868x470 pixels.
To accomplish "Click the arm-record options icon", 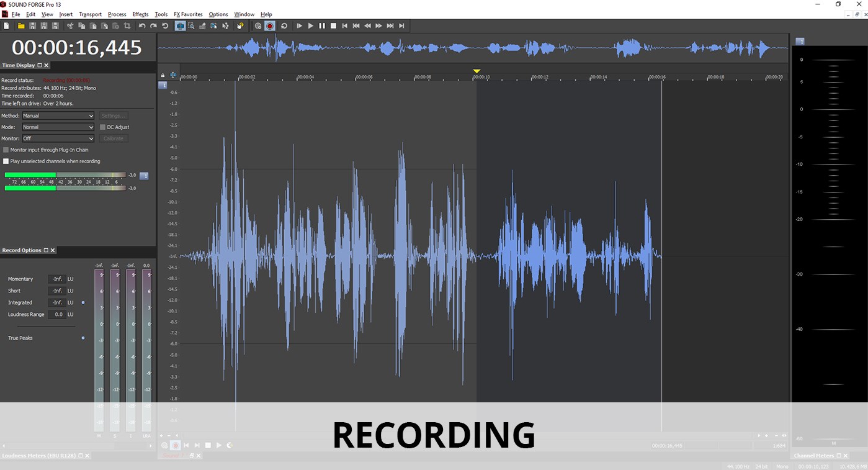I will point(258,25).
